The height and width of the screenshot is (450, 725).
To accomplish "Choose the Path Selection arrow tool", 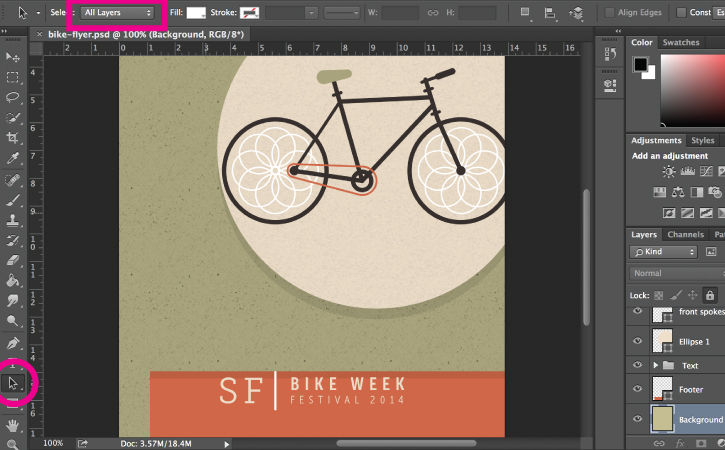I will [12, 383].
